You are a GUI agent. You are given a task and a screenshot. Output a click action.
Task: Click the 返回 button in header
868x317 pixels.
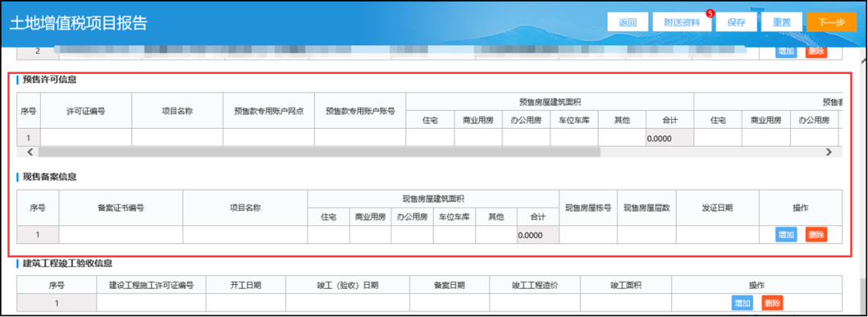pyautogui.click(x=627, y=23)
